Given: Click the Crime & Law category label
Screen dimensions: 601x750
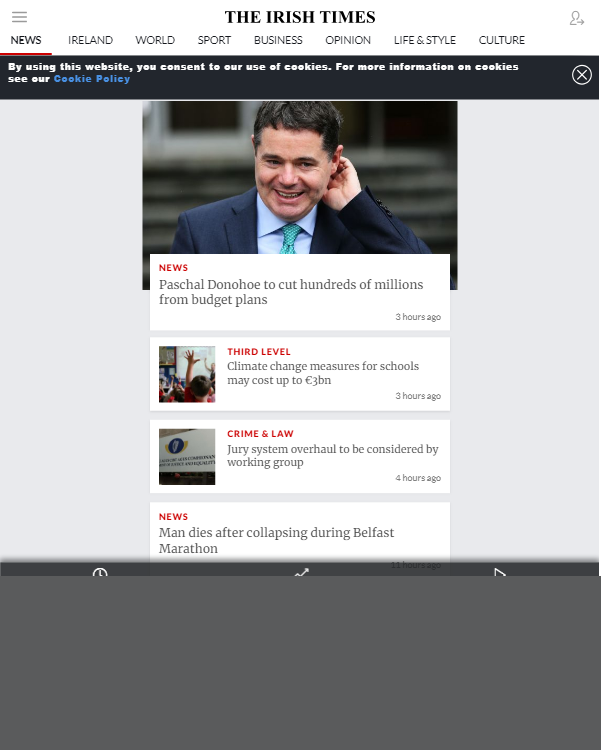Looking at the screenshot, I should tap(260, 434).
